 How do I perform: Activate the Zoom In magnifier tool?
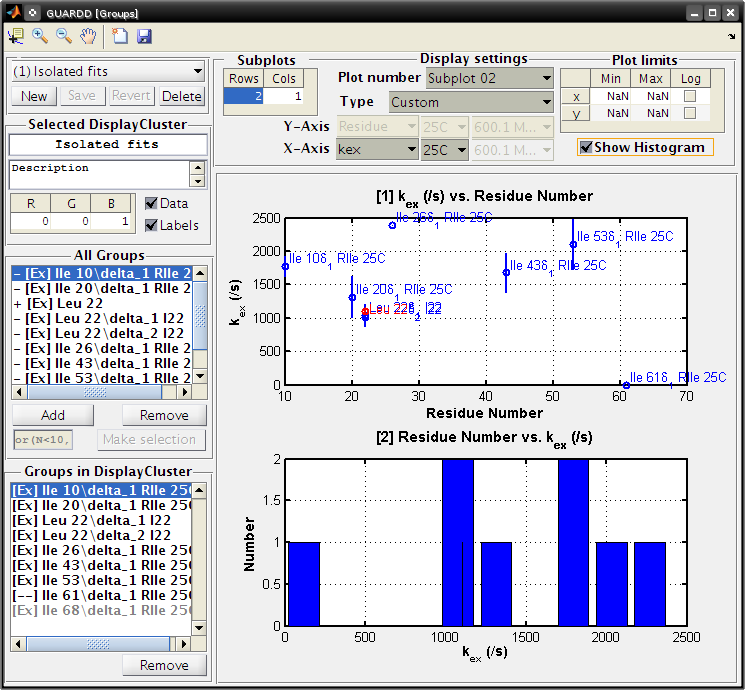[x=40, y=36]
